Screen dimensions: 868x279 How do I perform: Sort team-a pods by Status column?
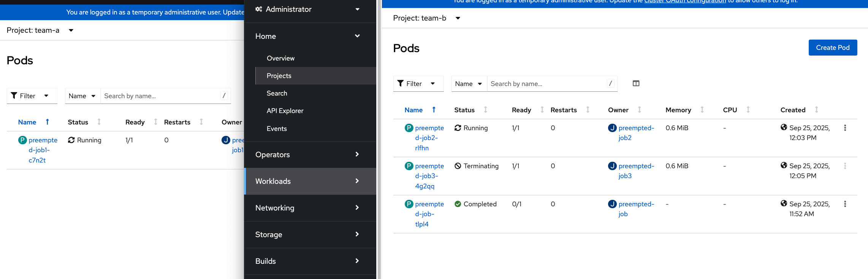[78, 122]
